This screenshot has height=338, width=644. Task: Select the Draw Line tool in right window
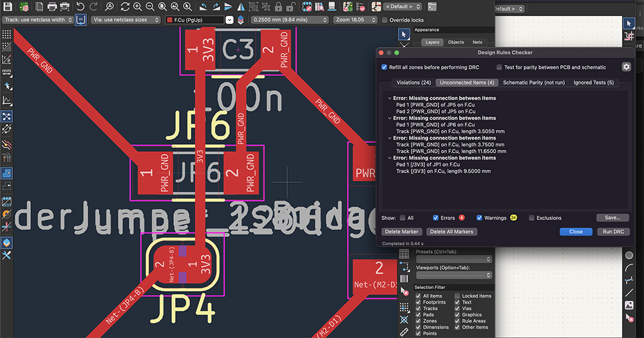click(629, 293)
